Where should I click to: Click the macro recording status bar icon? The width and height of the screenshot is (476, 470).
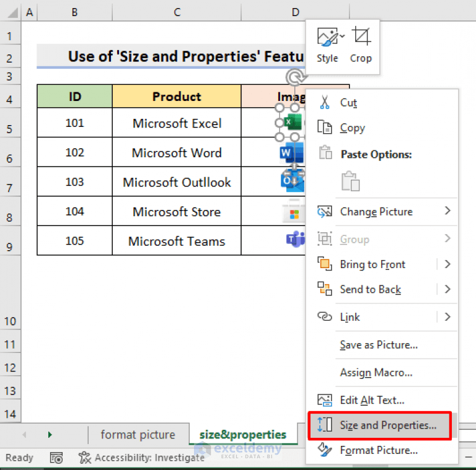click(56, 458)
